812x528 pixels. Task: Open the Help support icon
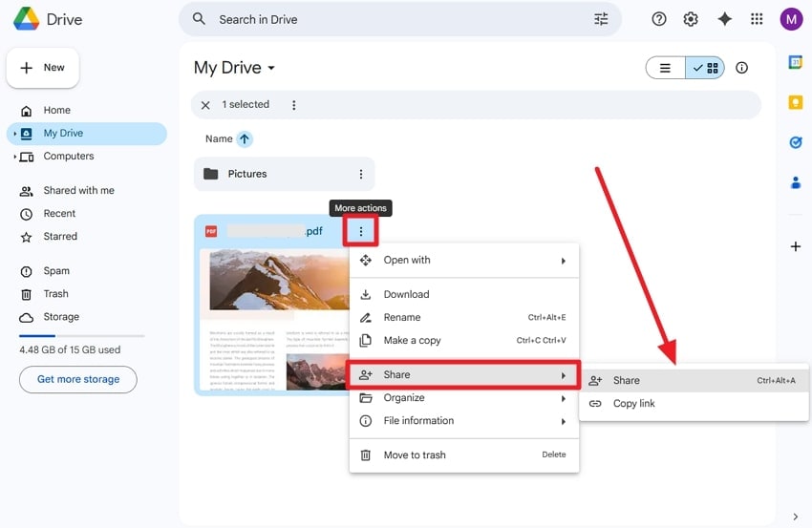click(659, 20)
